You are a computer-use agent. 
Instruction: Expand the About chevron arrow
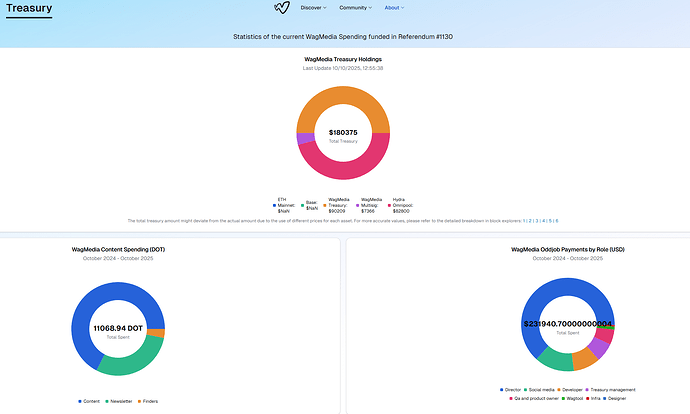click(402, 7)
